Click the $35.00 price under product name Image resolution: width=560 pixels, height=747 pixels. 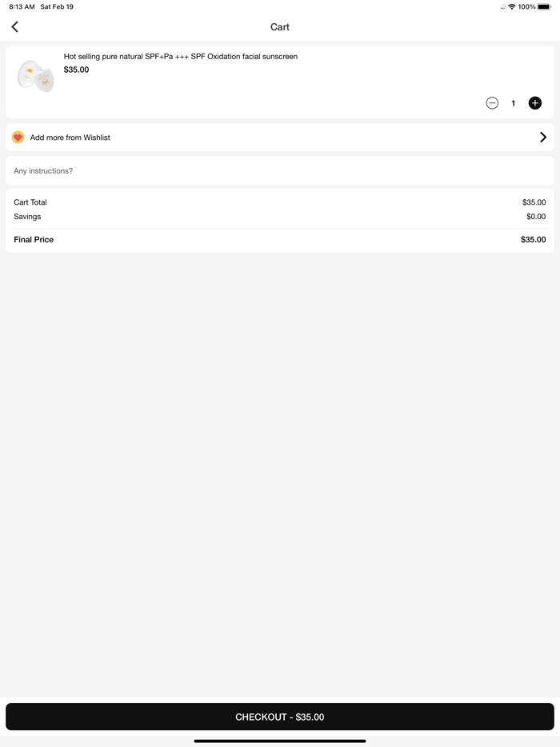(x=77, y=70)
